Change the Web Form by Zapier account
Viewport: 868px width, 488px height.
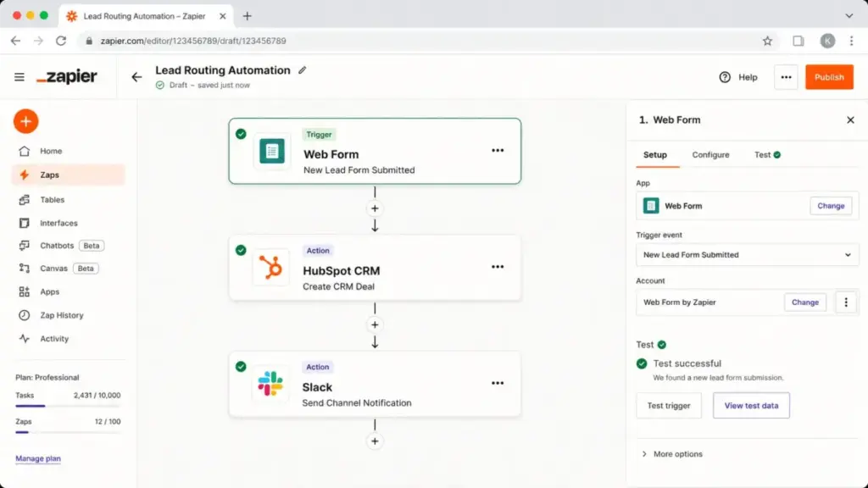(x=805, y=302)
